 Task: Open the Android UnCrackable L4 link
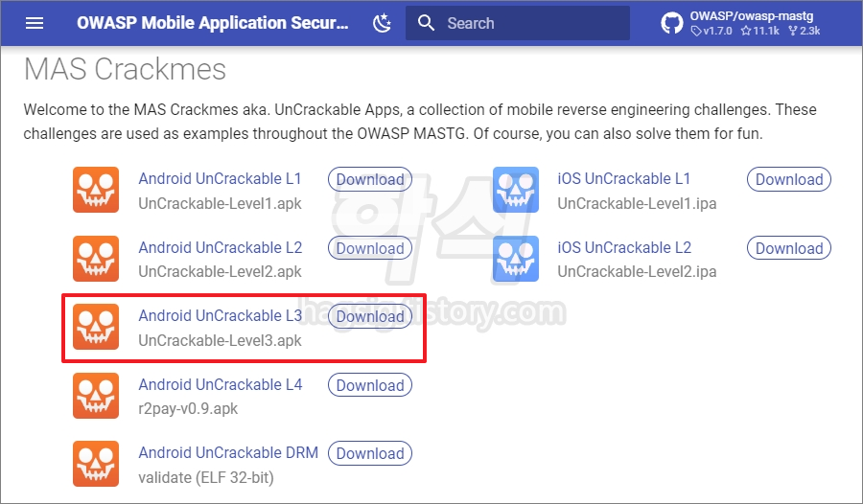pyautogui.click(x=221, y=384)
